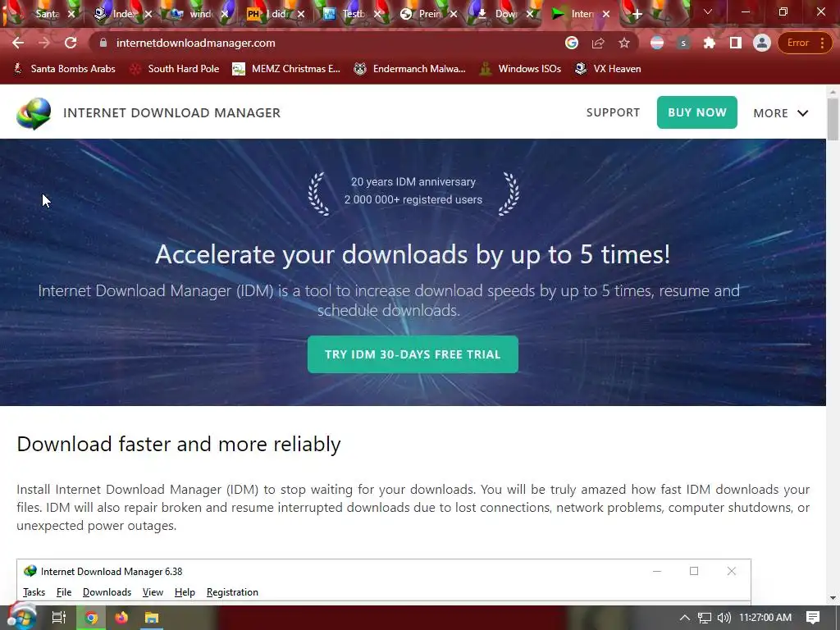
Task: Open the Extensions puzzle piece menu
Action: pyautogui.click(x=710, y=43)
